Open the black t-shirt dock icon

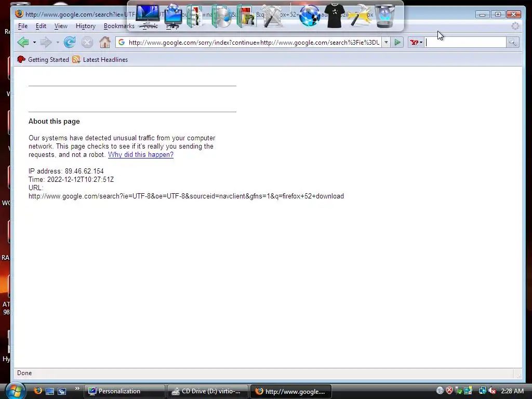(335, 16)
